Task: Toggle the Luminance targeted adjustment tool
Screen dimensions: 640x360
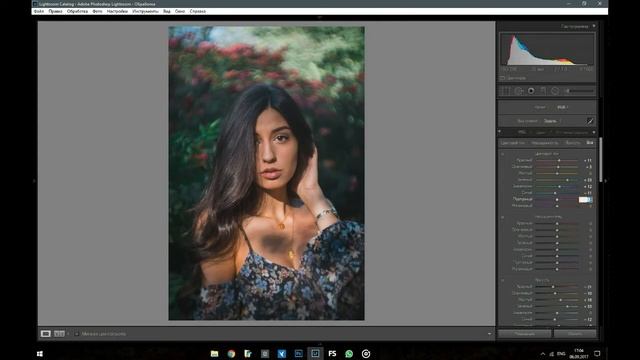Action: point(502,280)
